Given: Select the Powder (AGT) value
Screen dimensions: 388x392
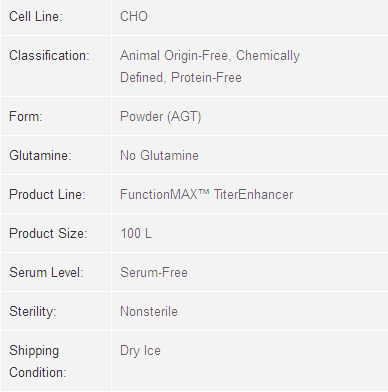Looking at the screenshot, I should coord(161,117).
